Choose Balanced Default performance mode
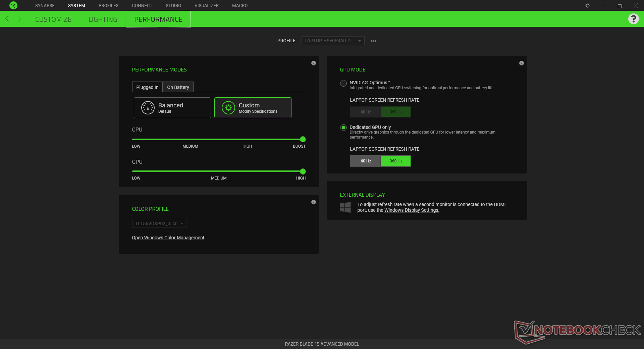The height and width of the screenshot is (349, 644). [172, 108]
